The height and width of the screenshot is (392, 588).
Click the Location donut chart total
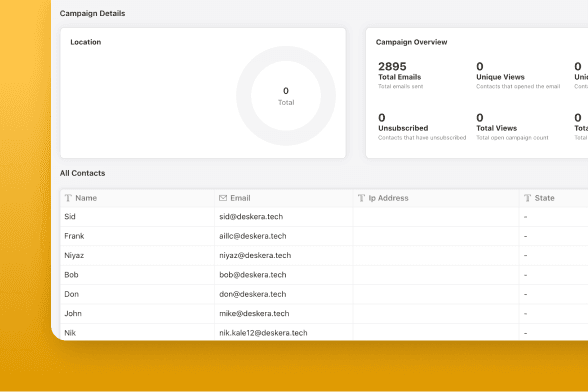[x=286, y=96]
